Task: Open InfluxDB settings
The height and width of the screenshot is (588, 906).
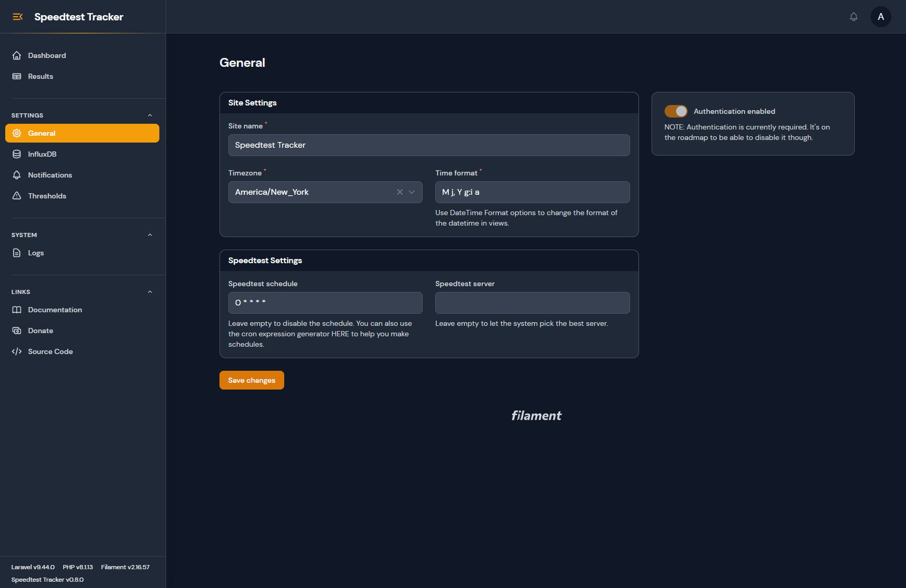Action: pyautogui.click(x=82, y=154)
